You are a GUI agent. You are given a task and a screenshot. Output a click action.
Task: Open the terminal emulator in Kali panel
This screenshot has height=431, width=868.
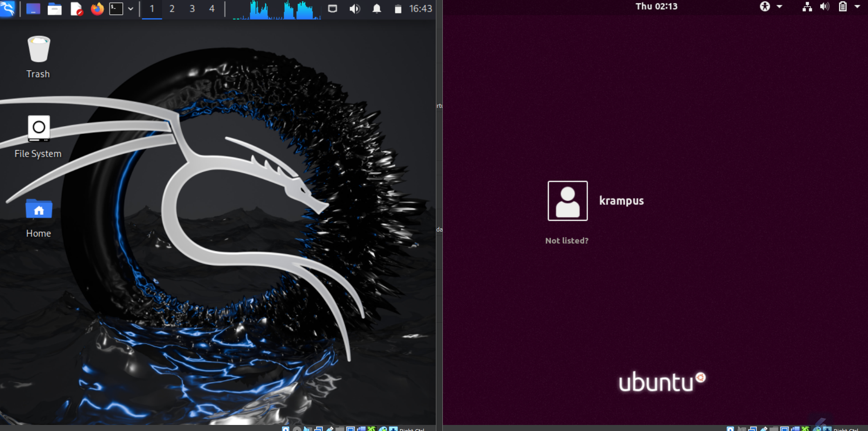click(x=116, y=9)
